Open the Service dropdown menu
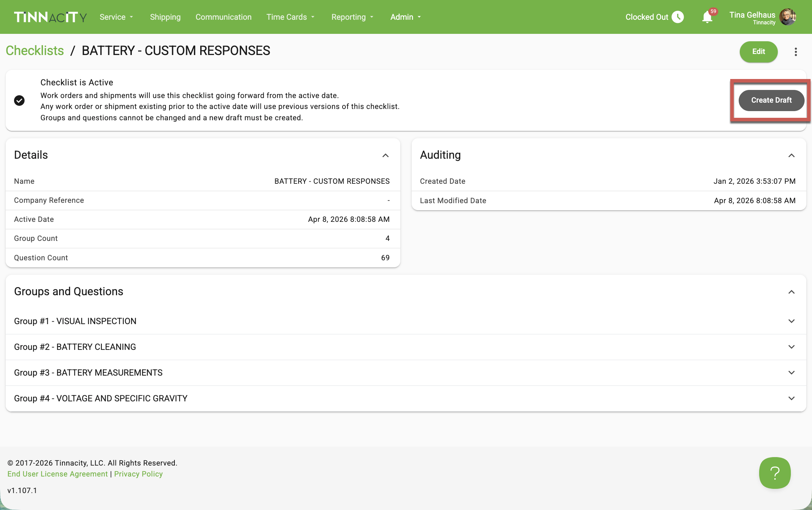This screenshot has width=812, height=510. point(116,17)
